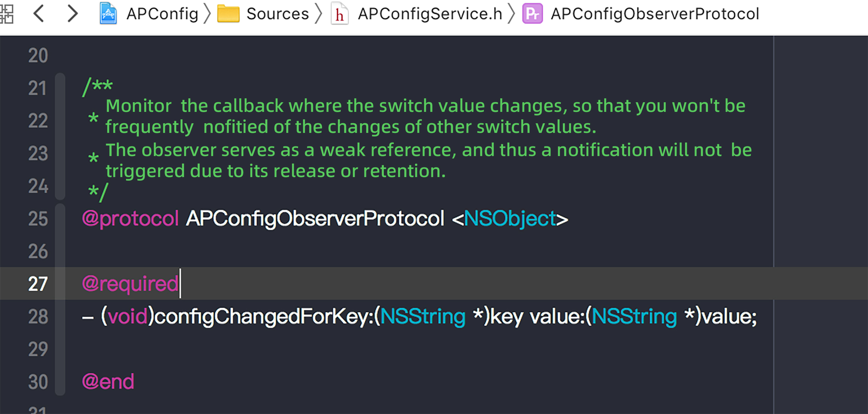
Task: Open the related items grid menu
Action: tap(6, 14)
